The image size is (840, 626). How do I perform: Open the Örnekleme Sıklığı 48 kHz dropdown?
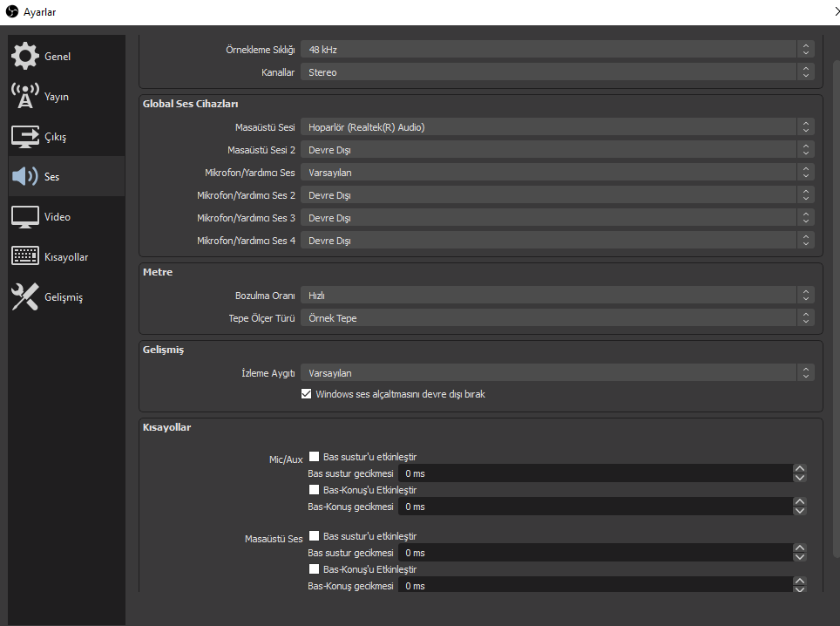(x=557, y=50)
